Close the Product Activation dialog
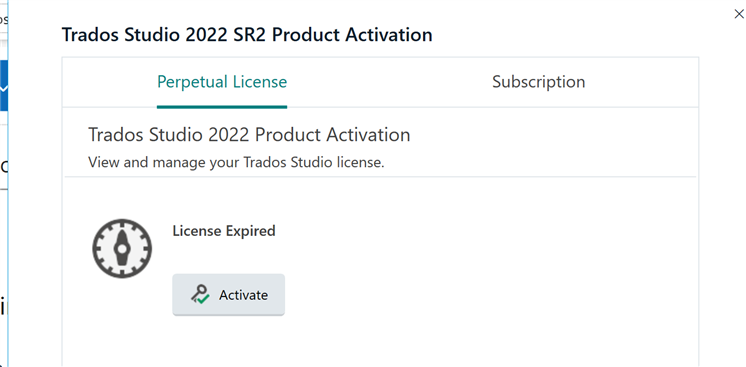This screenshot has height=367, width=746. (x=739, y=14)
